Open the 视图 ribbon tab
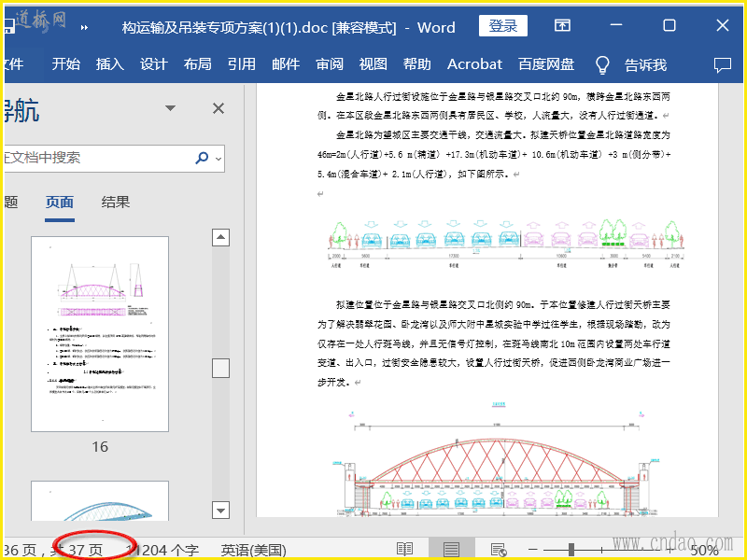This screenshot has height=560, width=747. [x=373, y=63]
